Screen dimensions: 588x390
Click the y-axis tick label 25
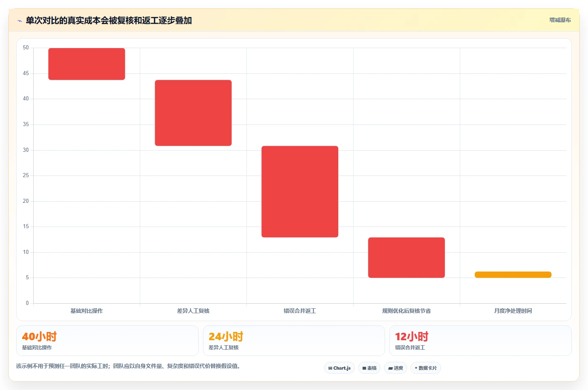pos(26,175)
